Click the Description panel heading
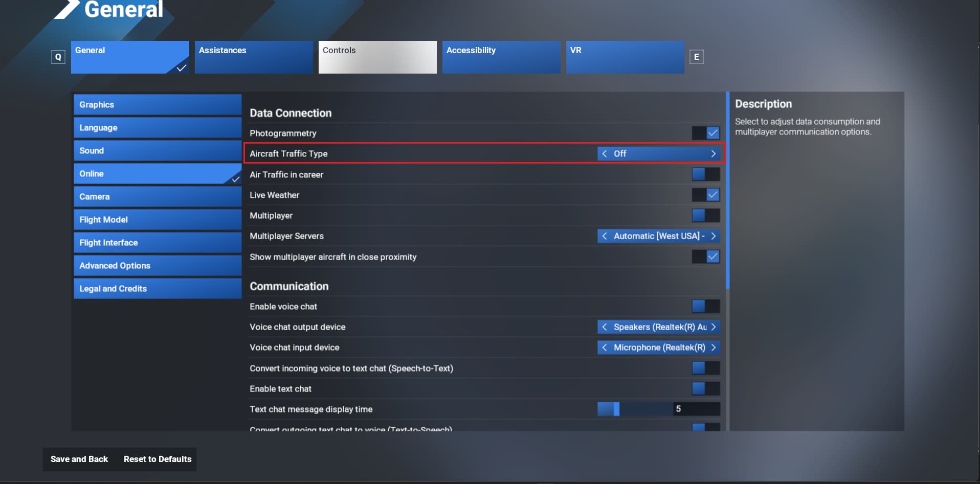 coord(763,104)
